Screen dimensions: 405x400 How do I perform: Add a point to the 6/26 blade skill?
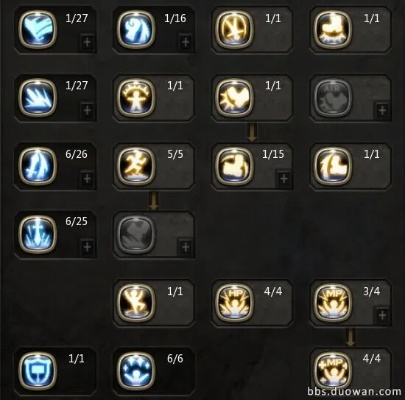pyautogui.click(x=87, y=179)
